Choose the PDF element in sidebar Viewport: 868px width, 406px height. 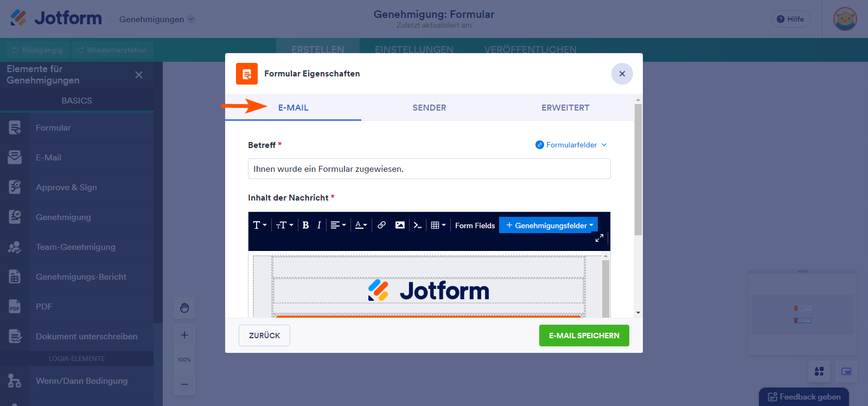click(76, 306)
